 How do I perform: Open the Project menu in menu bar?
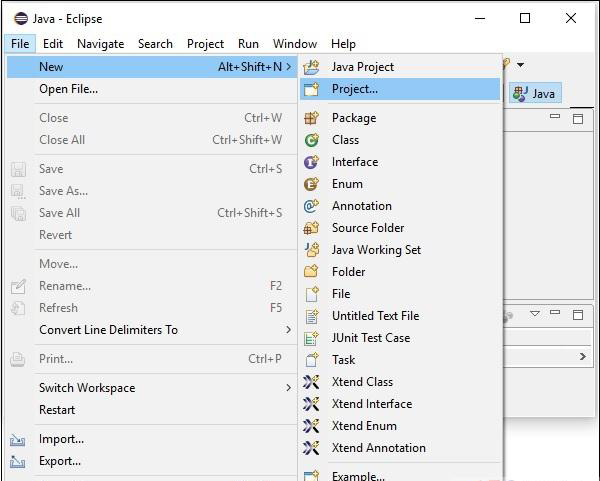point(205,44)
